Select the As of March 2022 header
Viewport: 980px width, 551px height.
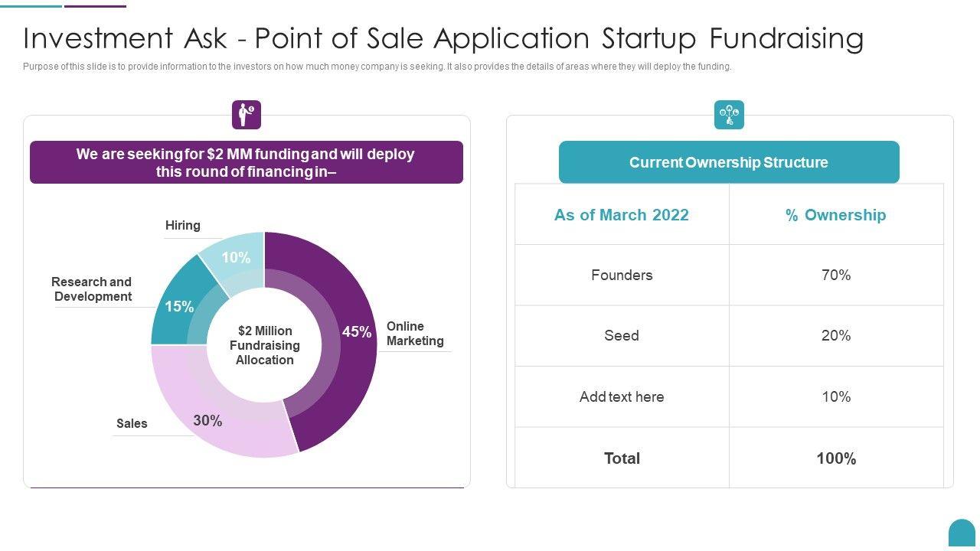coord(621,215)
